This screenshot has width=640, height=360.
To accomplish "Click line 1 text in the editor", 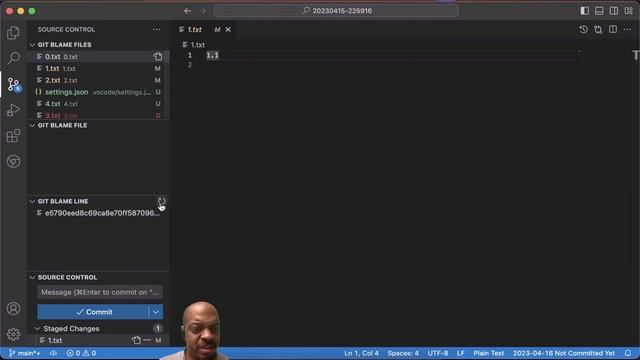I will click(x=212, y=55).
